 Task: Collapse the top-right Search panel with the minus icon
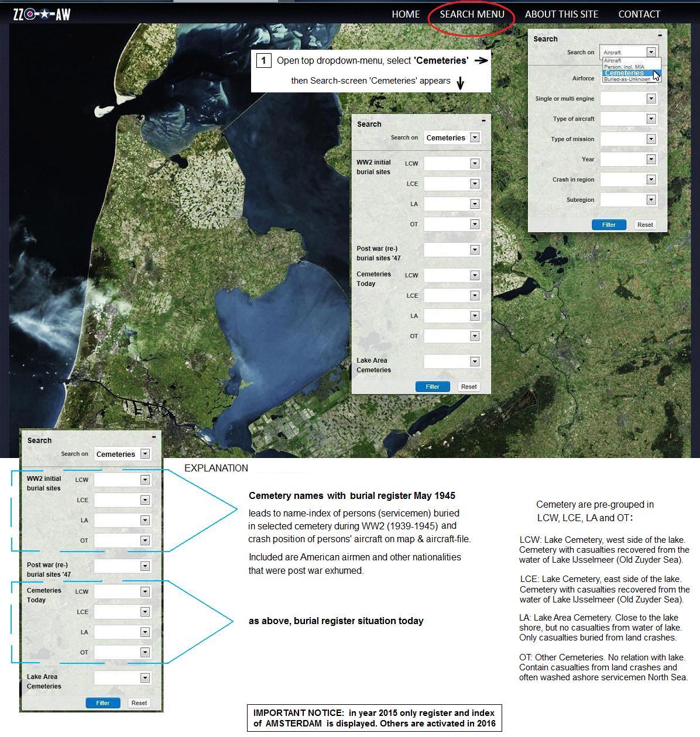tap(660, 36)
